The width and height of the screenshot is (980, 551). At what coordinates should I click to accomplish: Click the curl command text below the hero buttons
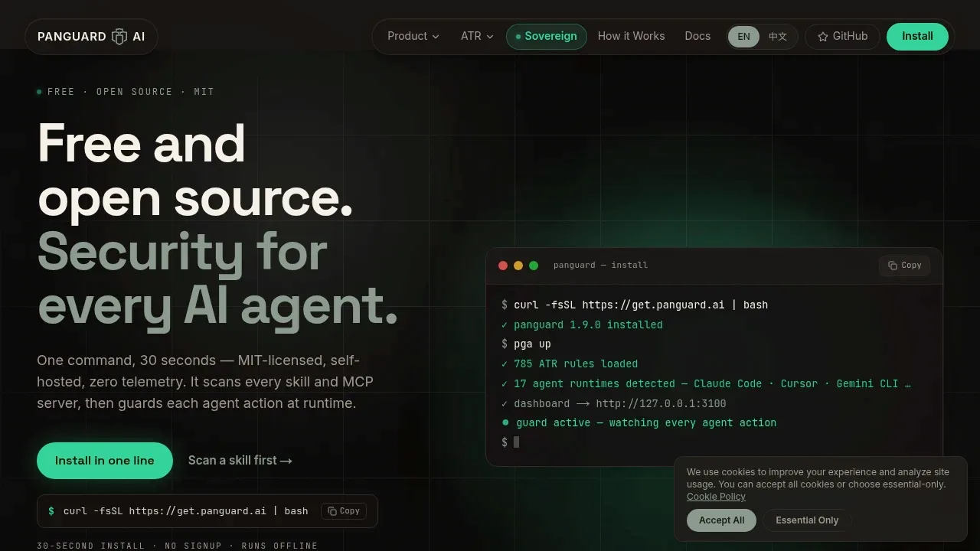pos(186,511)
